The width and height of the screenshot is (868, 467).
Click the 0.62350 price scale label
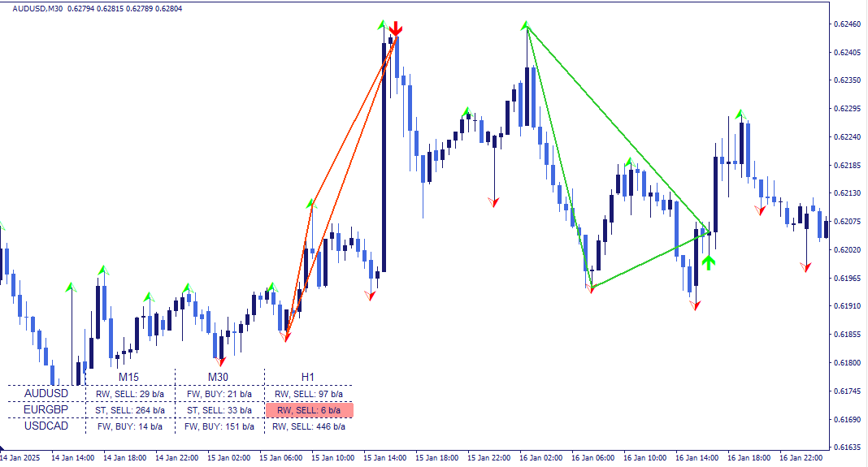(848, 80)
